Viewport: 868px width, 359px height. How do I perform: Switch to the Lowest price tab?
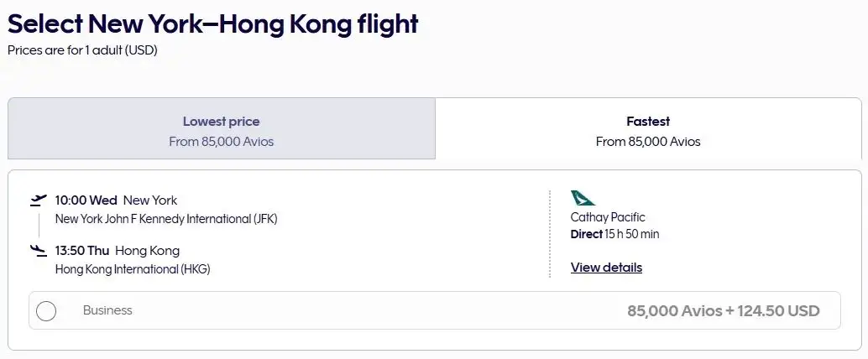point(222,129)
